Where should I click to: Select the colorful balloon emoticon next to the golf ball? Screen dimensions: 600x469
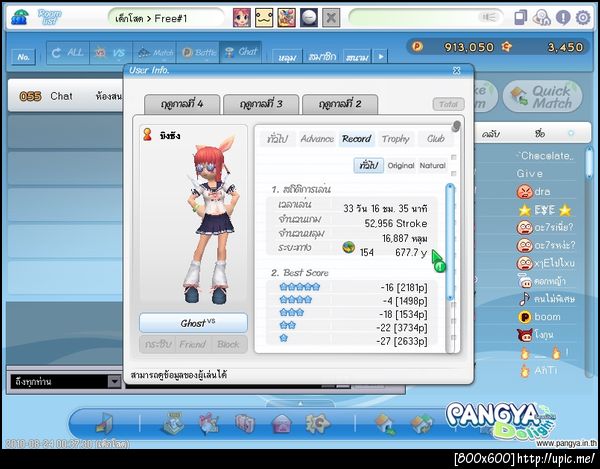(286, 18)
